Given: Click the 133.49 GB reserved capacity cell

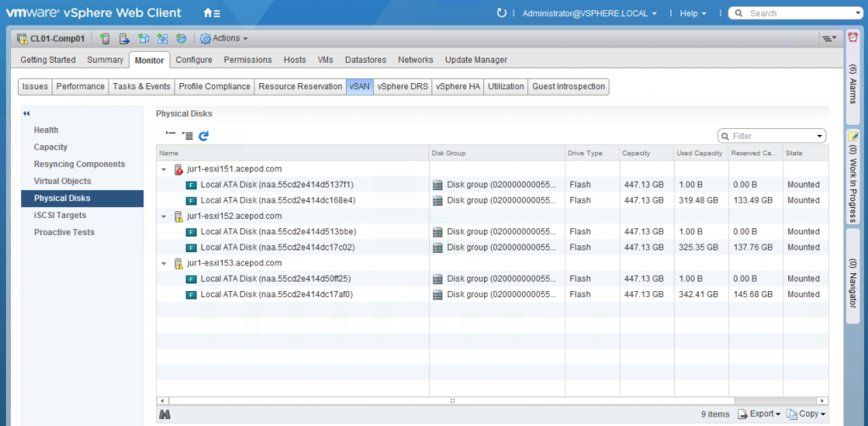Looking at the screenshot, I should (754, 200).
